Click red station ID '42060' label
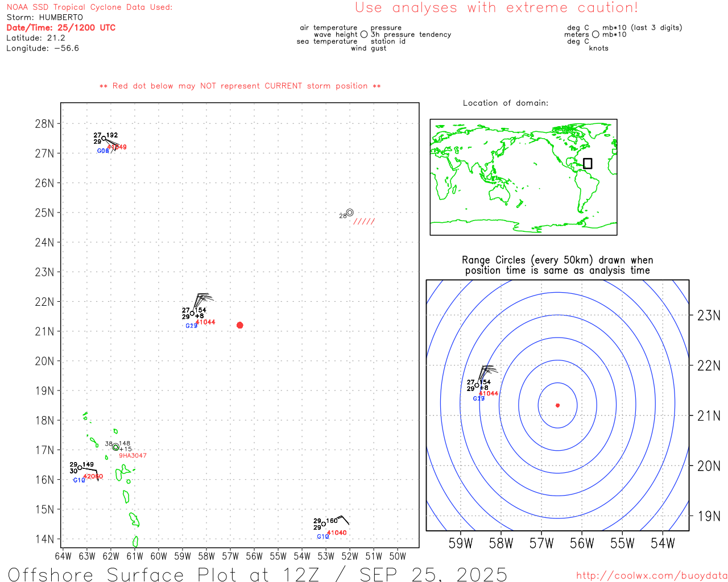Screen dimensions: 728x582 pyautogui.click(x=93, y=477)
